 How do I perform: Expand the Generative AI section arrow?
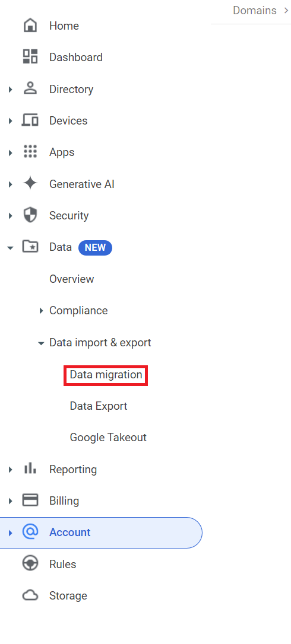click(x=11, y=184)
